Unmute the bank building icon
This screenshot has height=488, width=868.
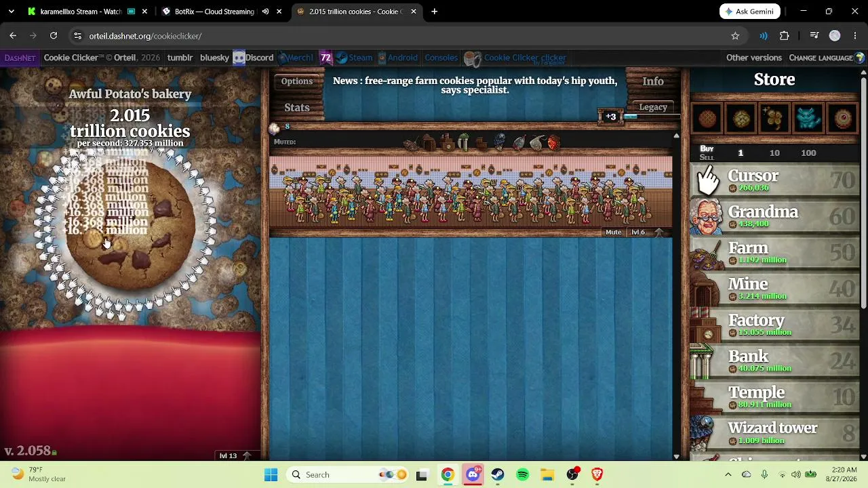point(464,143)
